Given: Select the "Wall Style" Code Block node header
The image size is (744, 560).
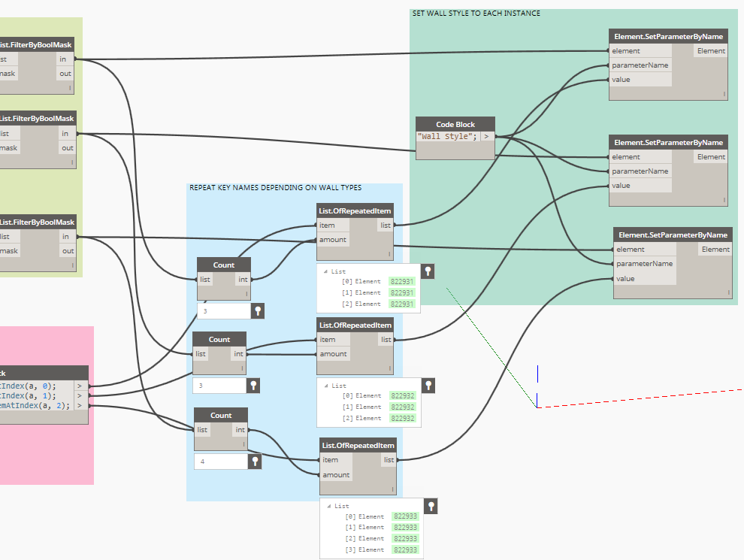Looking at the screenshot, I should (x=455, y=124).
